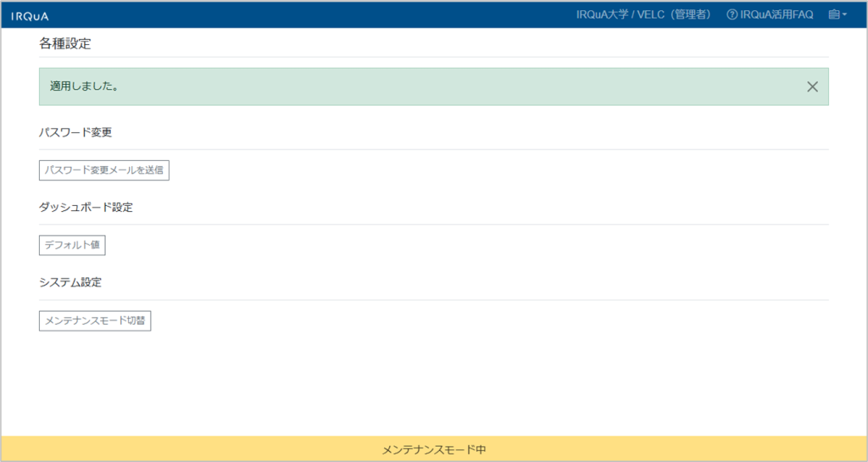Click the ダッシュボード設定 section heading
The image size is (868, 462).
(86, 207)
